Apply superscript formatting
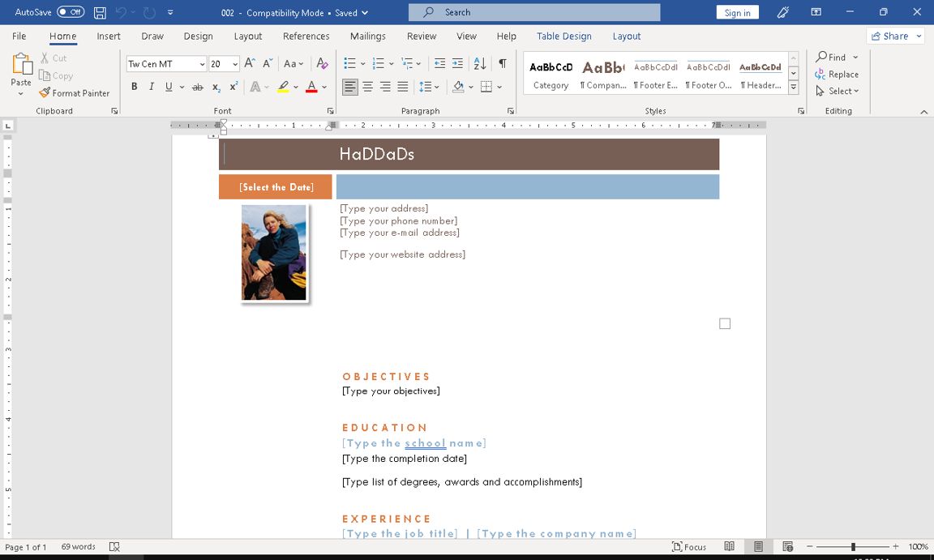The image size is (934, 560). click(234, 87)
